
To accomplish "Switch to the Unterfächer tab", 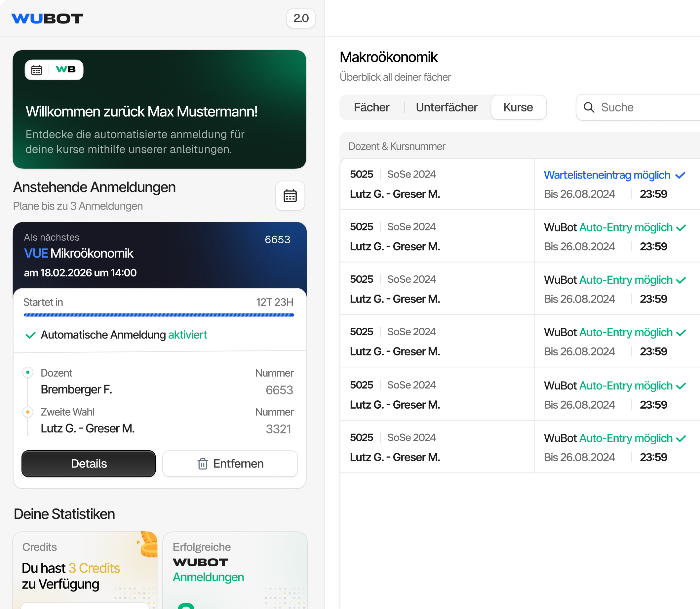I will pyautogui.click(x=446, y=107).
